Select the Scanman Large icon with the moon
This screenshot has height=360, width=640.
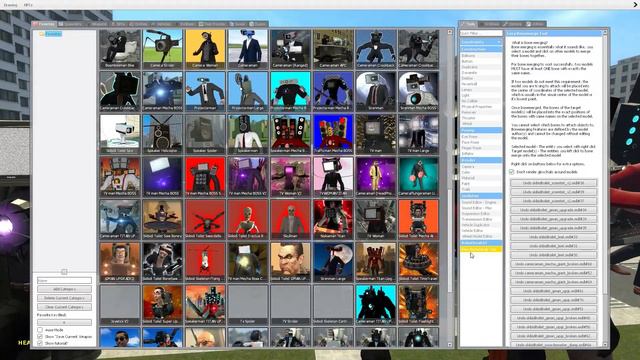click(333, 262)
